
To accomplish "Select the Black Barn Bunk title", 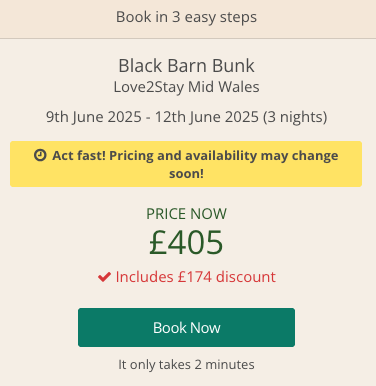I will coord(186,65).
